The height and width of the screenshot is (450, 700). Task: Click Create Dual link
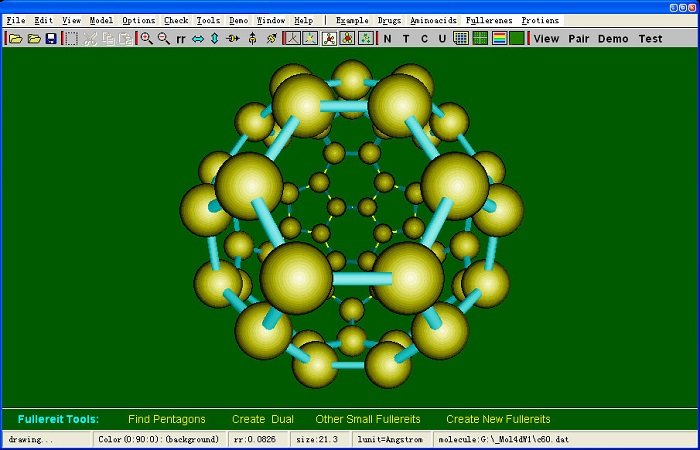tap(262, 419)
